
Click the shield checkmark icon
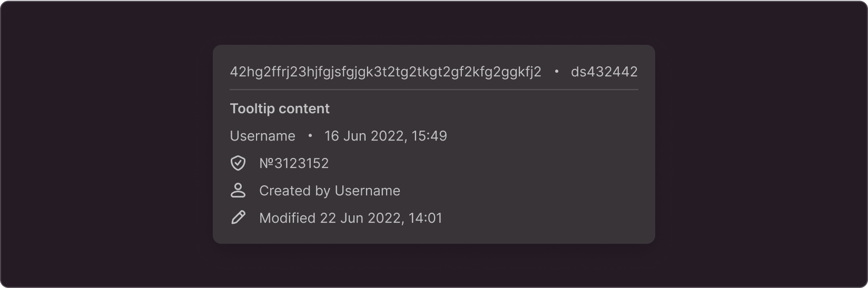point(238,163)
